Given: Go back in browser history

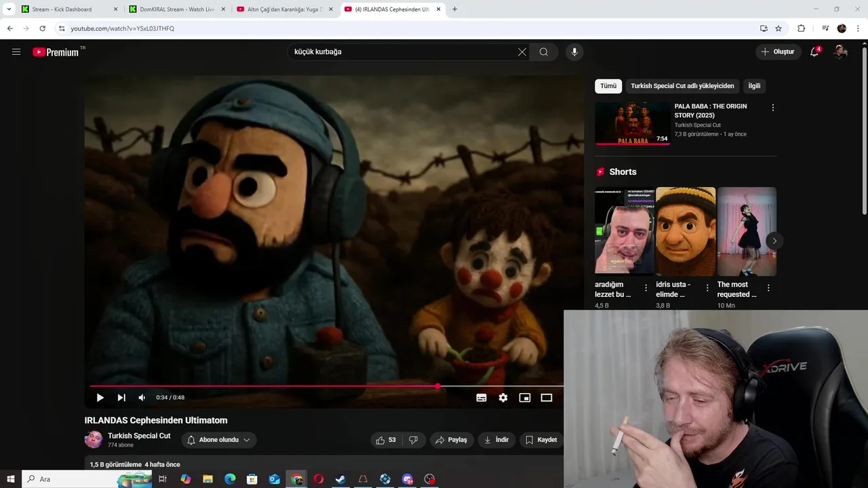Looking at the screenshot, I should (x=9, y=28).
